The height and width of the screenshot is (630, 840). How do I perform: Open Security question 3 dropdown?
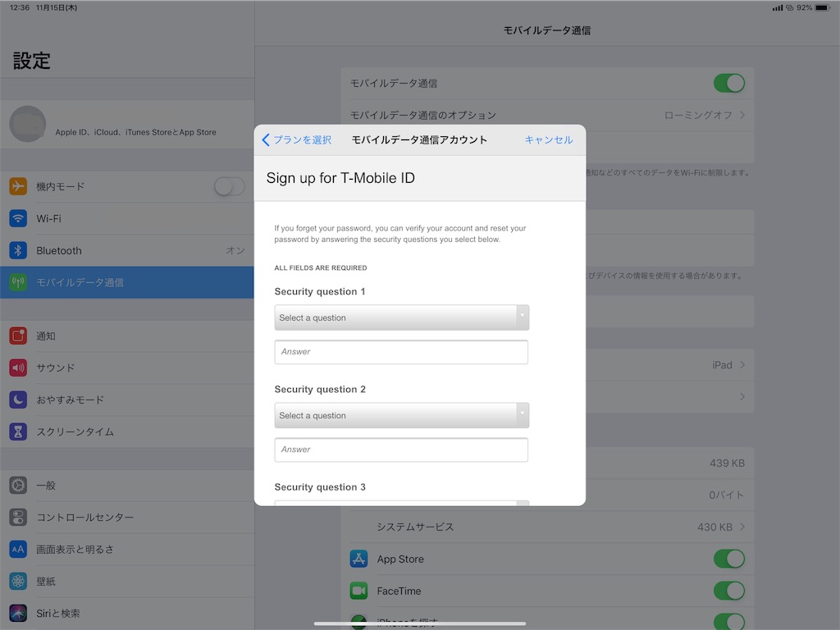[402, 503]
